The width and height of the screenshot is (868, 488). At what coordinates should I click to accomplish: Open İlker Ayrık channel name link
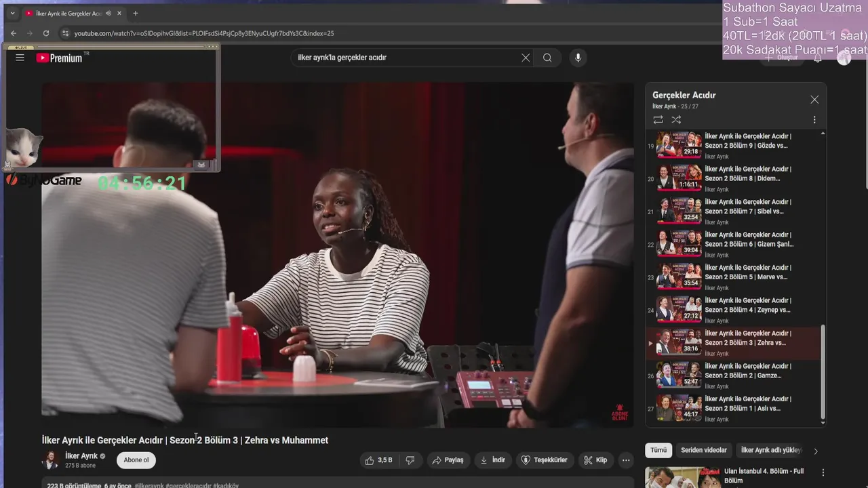[81, 456]
